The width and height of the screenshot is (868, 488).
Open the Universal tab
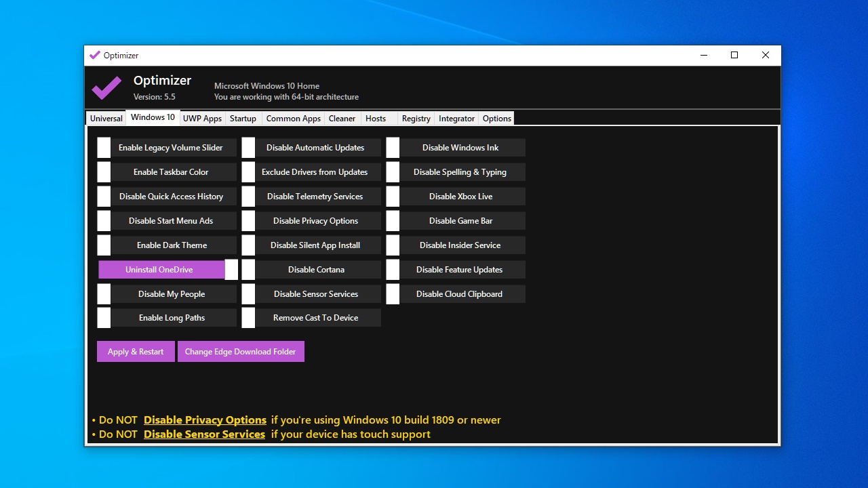point(106,119)
